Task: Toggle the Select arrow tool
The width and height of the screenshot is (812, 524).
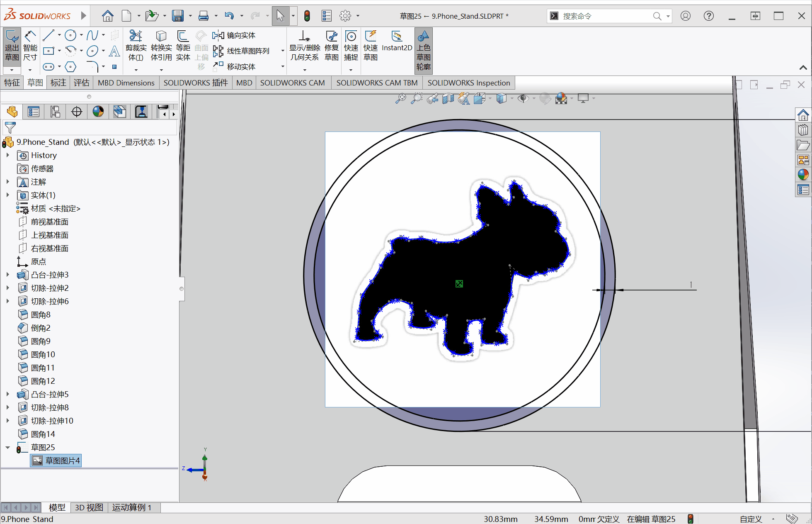Action: 281,16
